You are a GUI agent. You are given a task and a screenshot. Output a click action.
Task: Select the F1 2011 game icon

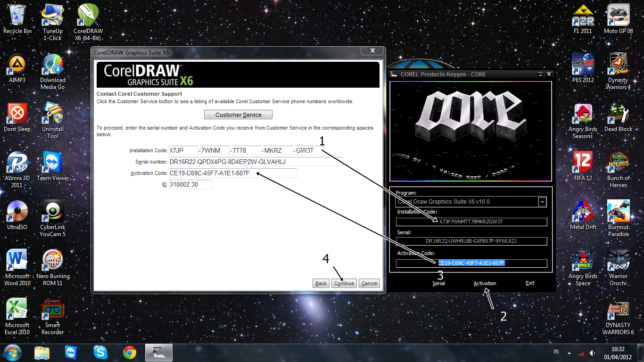583,19
